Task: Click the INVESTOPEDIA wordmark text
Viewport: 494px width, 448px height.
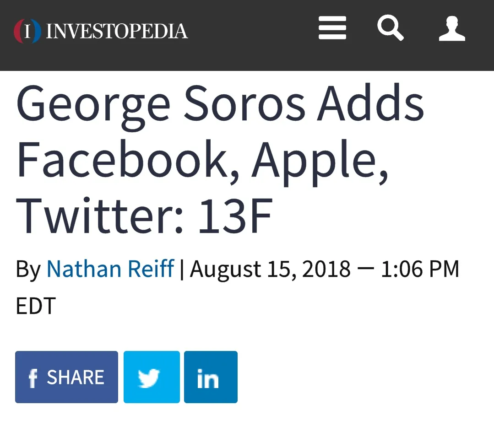Action: tap(117, 31)
